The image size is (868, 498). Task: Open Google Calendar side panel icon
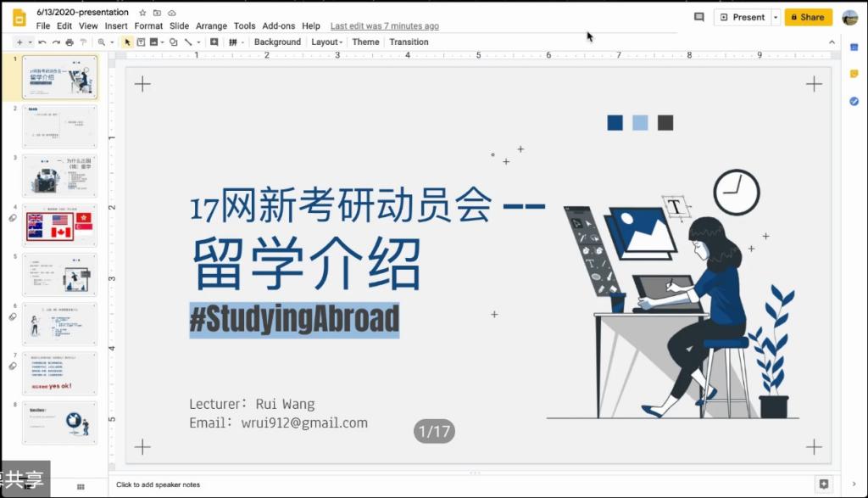[x=854, y=48]
